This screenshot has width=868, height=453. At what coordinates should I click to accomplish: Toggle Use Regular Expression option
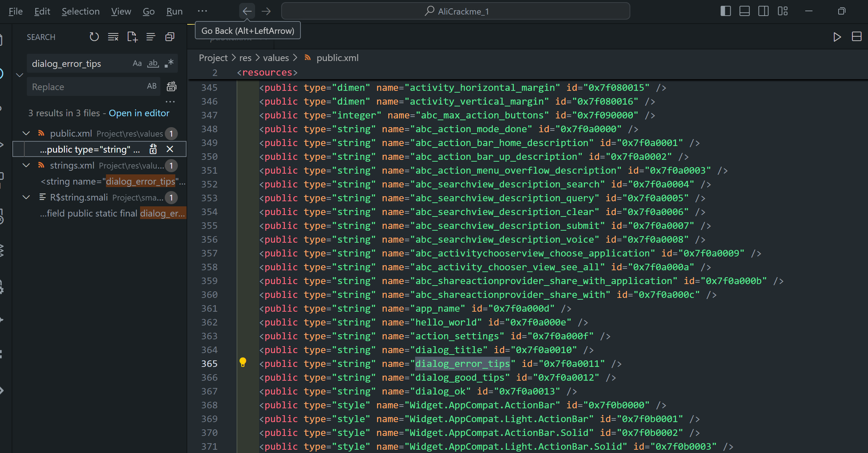[x=169, y=63]
